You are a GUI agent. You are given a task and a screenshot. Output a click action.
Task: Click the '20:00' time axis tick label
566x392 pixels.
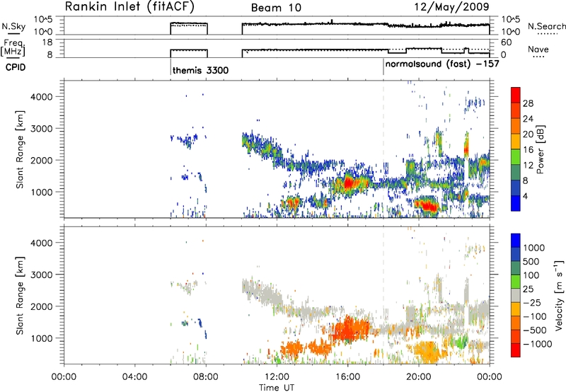(419, 377)
